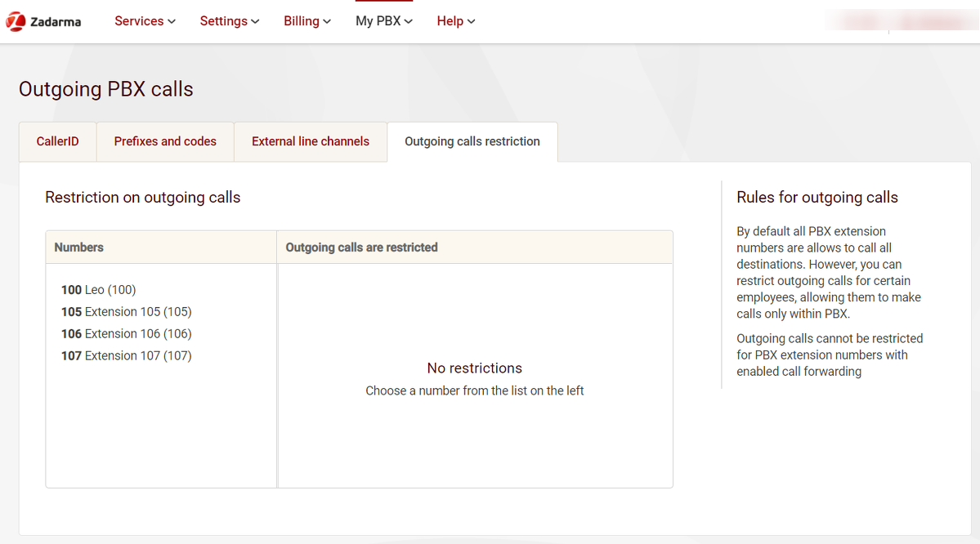Click the Outgoing PBX calls page heading
The height and width of the screenshot is (544, 980).
pyautogui.click(x=106, y=89)
